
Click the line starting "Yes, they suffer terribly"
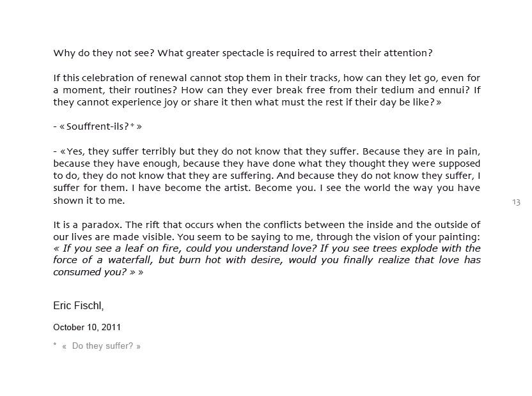click(x=267, y=151)
